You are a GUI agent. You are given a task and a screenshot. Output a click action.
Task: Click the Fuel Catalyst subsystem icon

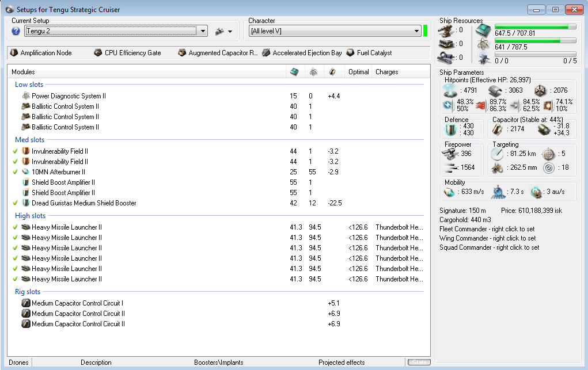point(350,53)
